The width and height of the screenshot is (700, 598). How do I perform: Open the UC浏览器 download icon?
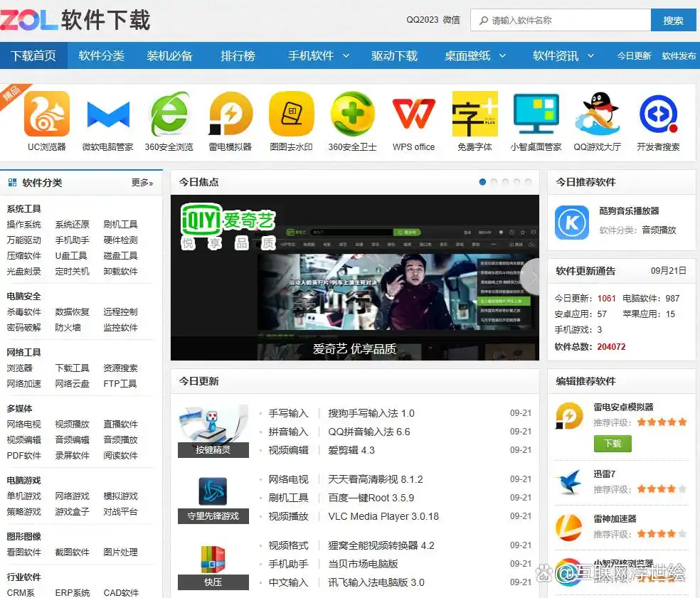point(46,114)
